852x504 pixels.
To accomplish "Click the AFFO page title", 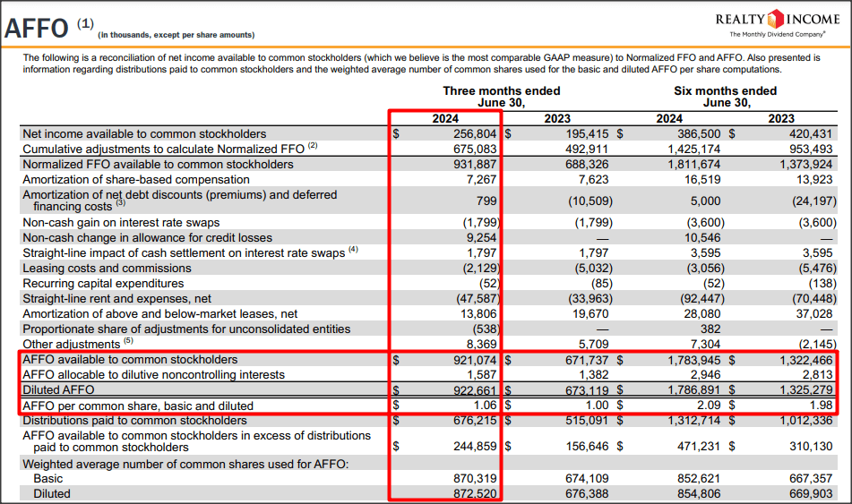I will 37,29.
